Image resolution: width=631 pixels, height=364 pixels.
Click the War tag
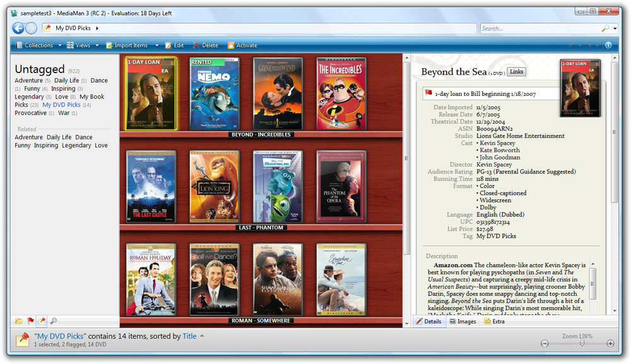(x=64, y=113)
